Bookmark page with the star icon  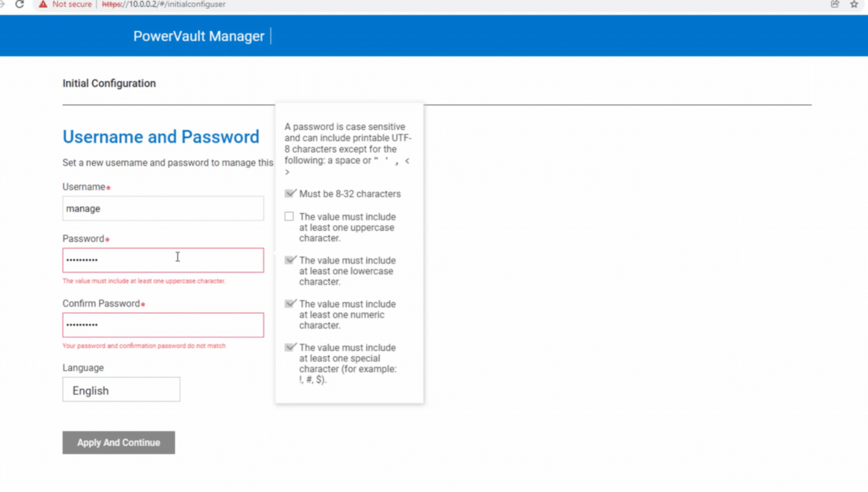[854, 4]
